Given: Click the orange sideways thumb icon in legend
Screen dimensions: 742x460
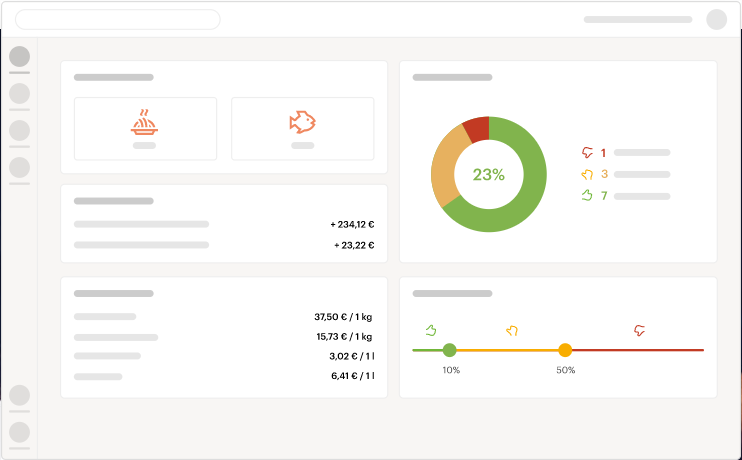Looking at the screenshot, I should point(587,174).
